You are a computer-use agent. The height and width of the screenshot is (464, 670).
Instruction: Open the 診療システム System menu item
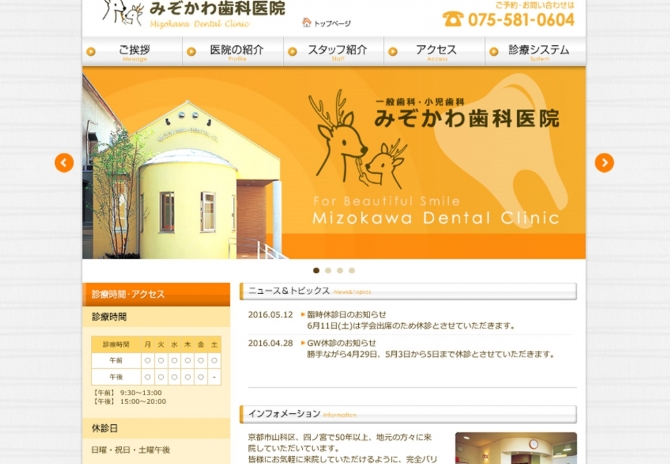535,51
